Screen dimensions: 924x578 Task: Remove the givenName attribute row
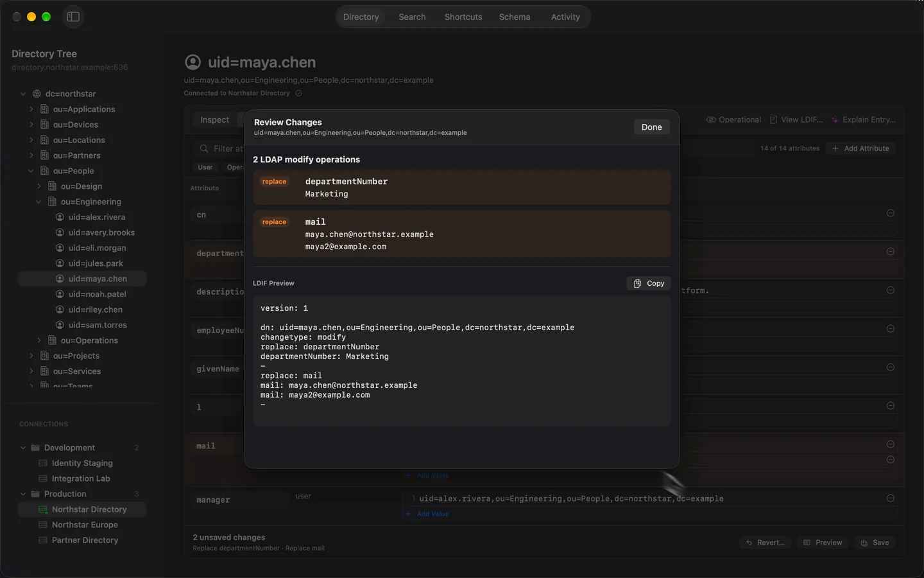891,367
